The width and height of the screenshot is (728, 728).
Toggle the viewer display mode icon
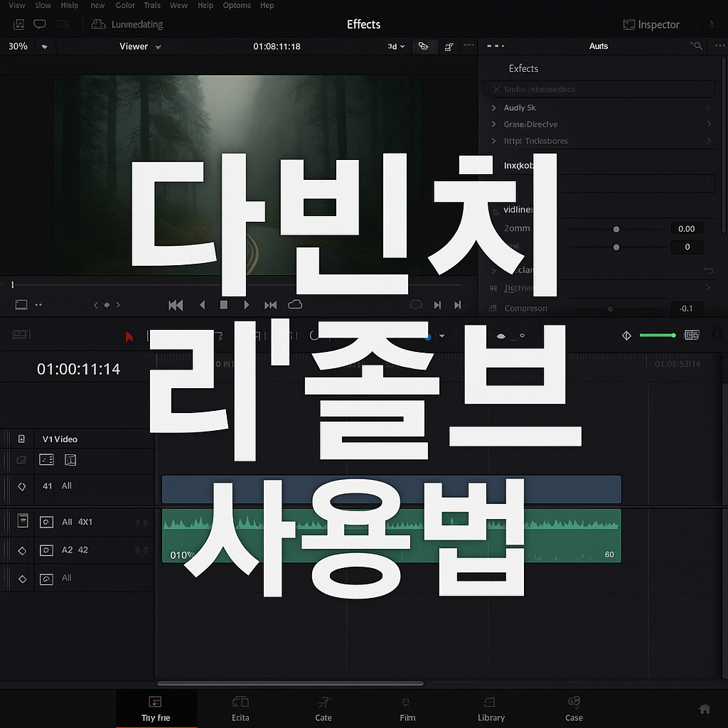(21, 304)
